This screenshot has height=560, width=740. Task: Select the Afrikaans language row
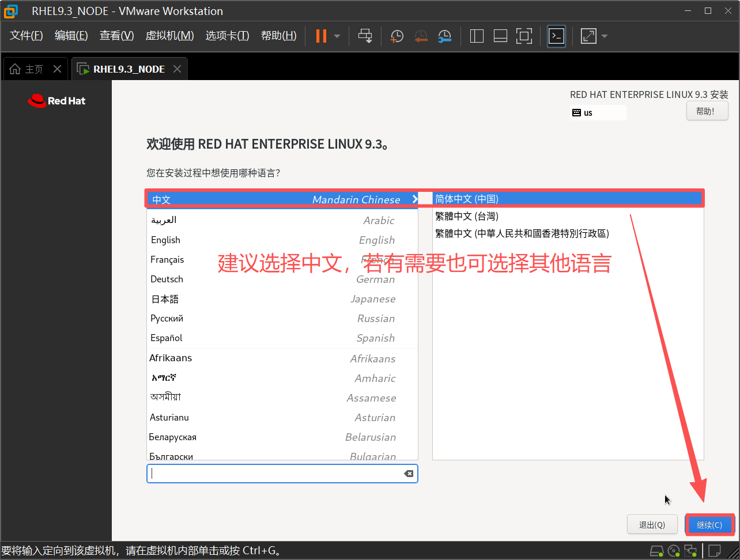(x=282, y=358)
